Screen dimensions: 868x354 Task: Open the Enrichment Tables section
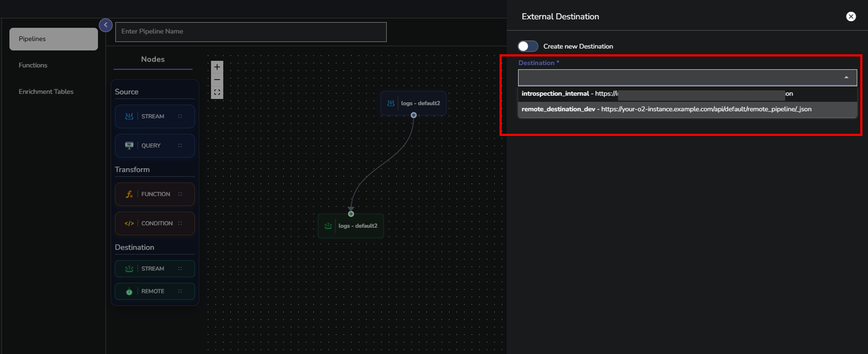pos(46,92)
